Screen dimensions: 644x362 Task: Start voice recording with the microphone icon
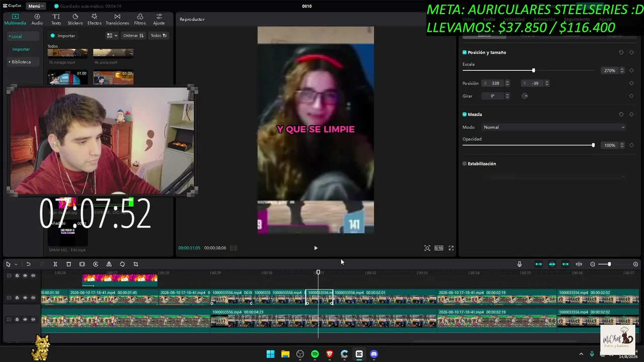519,264
